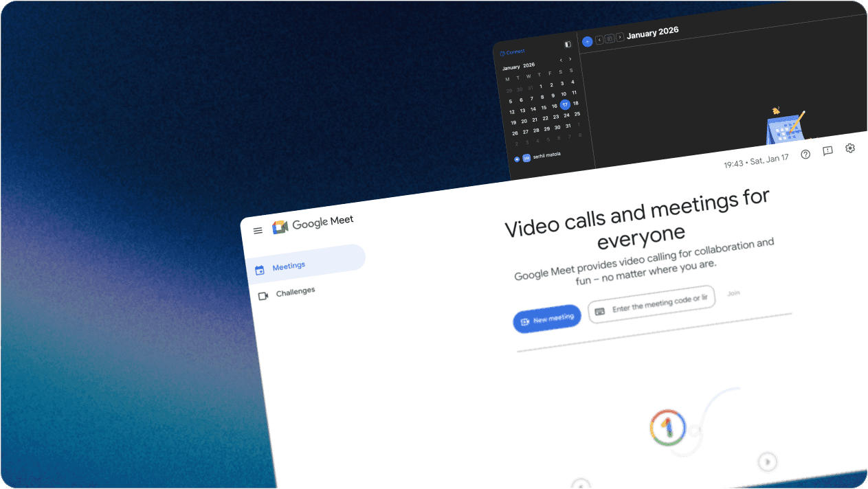
Task: Click the send feedback icon
Action: (827, 151)
